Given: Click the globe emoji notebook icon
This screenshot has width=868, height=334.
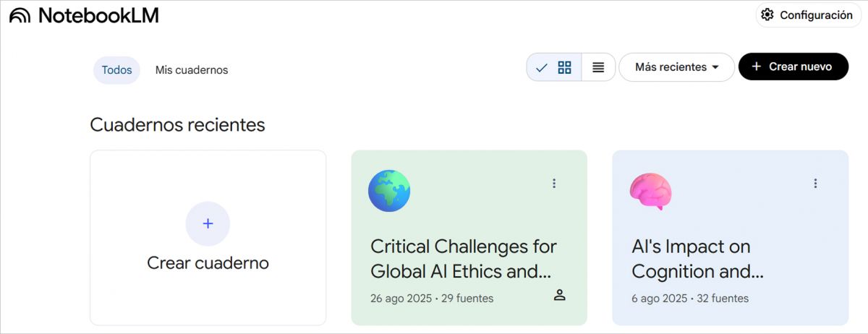Looking at the screenshot, I should pos(389,191).
